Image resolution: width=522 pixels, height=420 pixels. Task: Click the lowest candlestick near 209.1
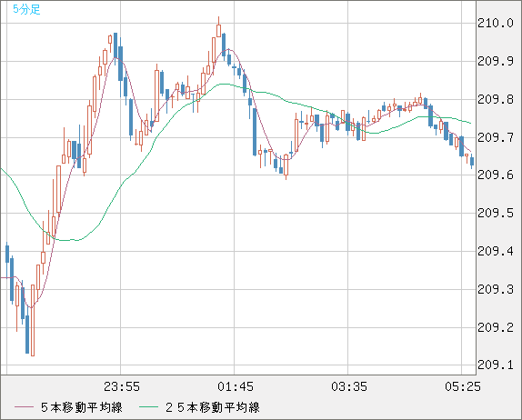[x=33, y=320]
